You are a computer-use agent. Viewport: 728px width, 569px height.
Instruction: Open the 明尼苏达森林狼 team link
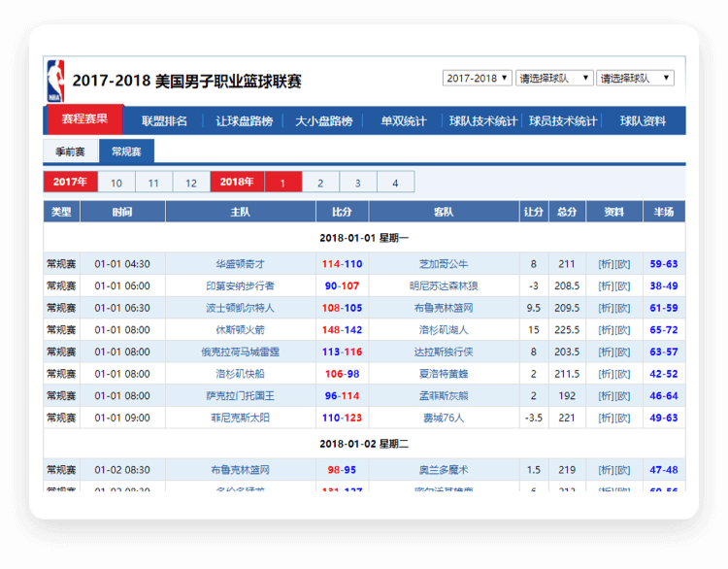[x=444, y=285]
